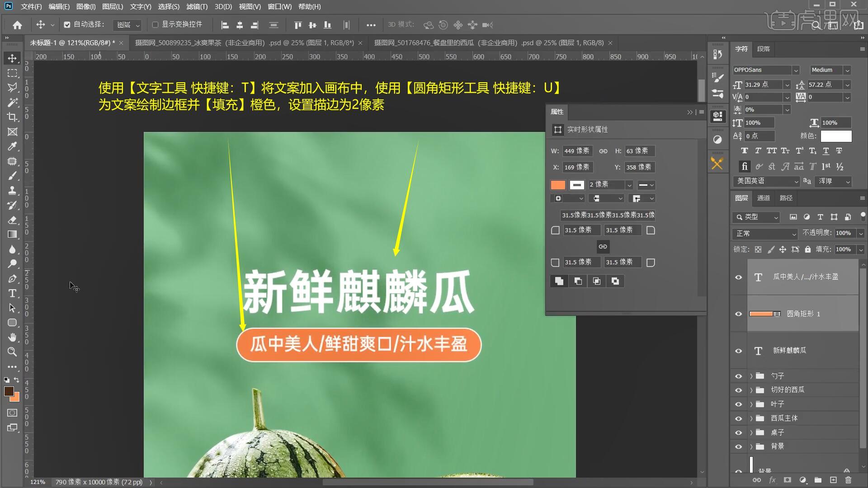Viewport: 868px width, 488px height.
Task: Switch to the 通道 tab
Action: click(763, 198)
